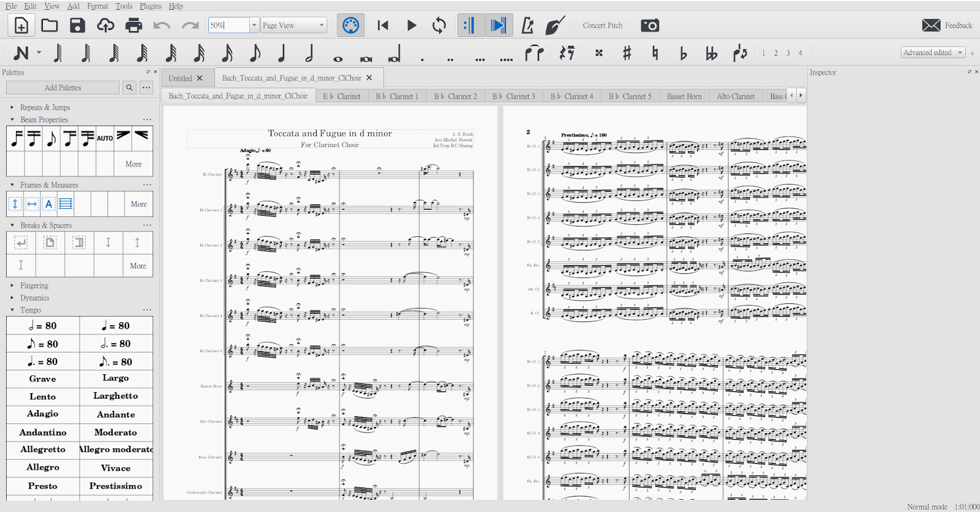Open the Plugins menu
The height and width of the screenshot is (512, 980).
pyautogui.click(x=150, y=6)
